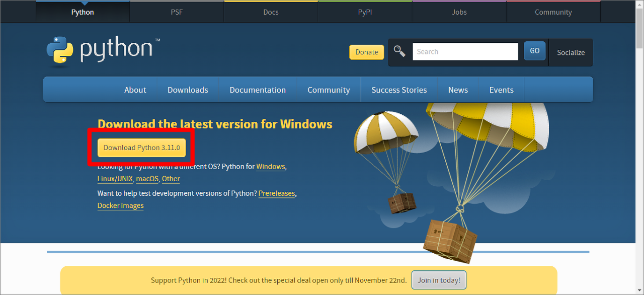
Task: Open the Docker images link
Action: 121,205
